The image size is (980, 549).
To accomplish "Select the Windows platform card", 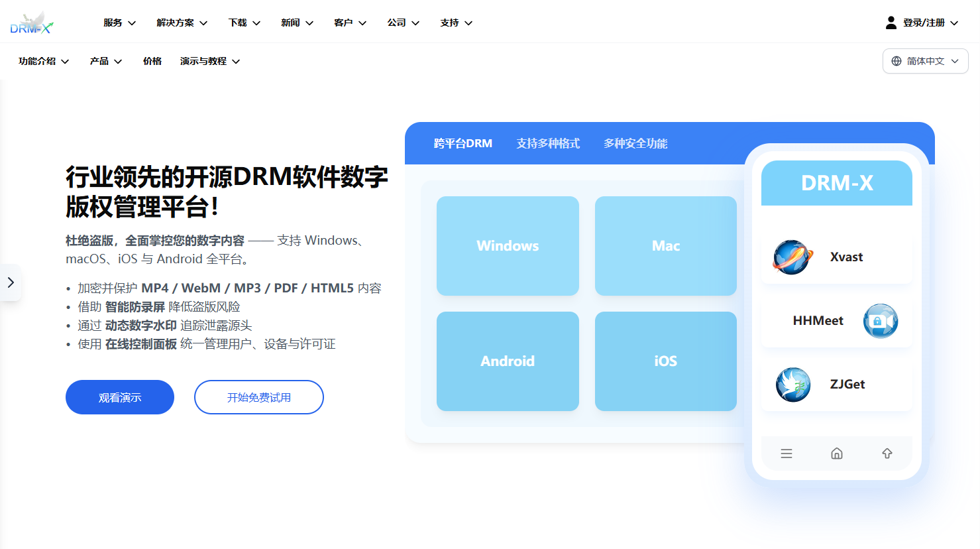I will [x=508, y=246].
